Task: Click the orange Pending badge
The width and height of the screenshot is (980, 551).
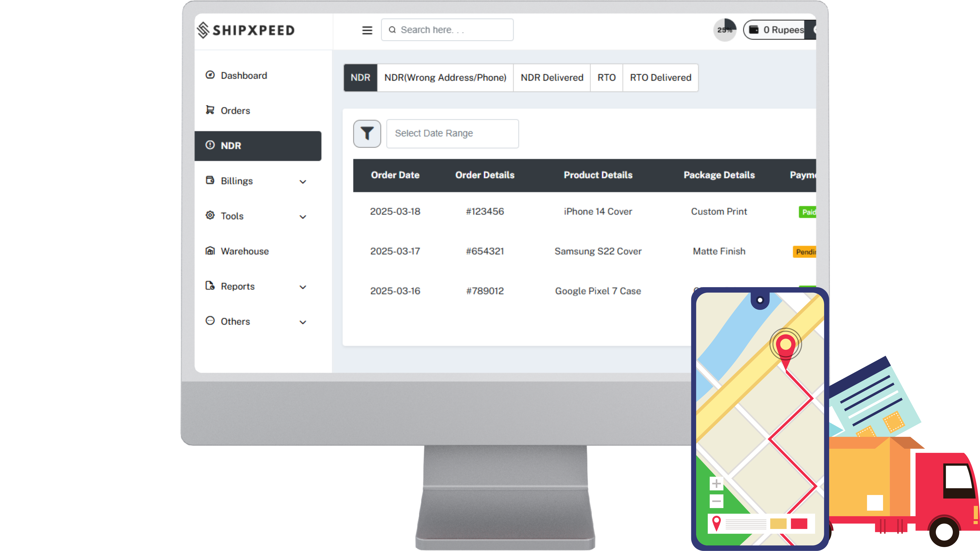Action: pos(804,252)
